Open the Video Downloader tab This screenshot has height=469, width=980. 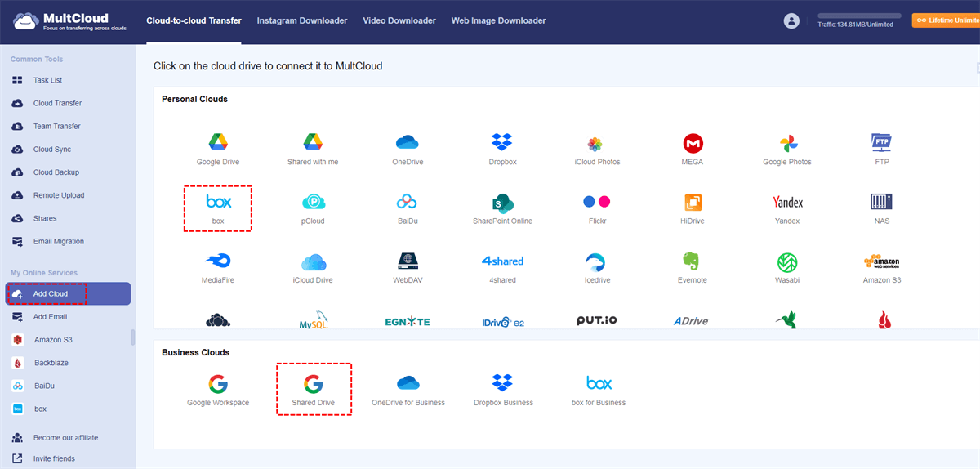[399, 20]
